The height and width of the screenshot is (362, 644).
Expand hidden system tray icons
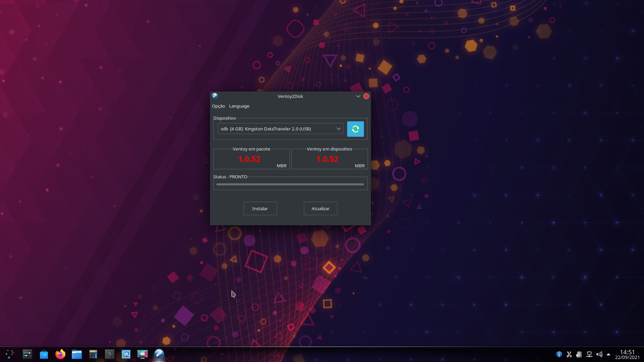click(608, 355)
